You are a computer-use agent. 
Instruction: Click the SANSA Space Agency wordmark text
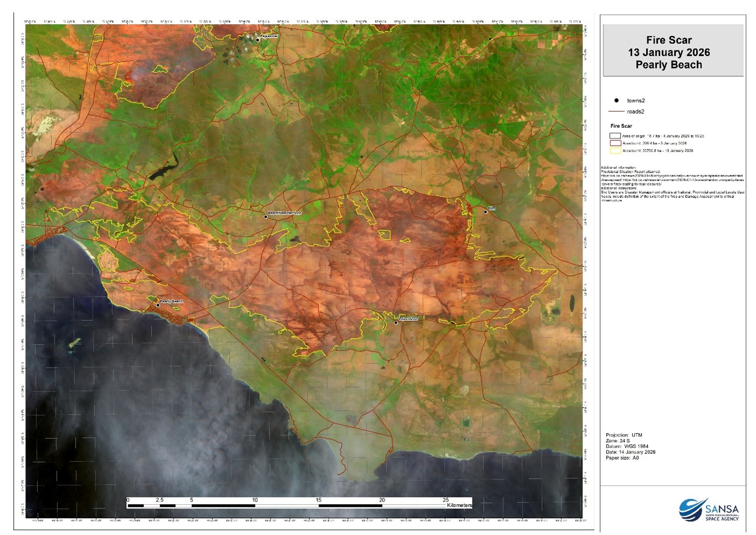(x=722, y=512)
